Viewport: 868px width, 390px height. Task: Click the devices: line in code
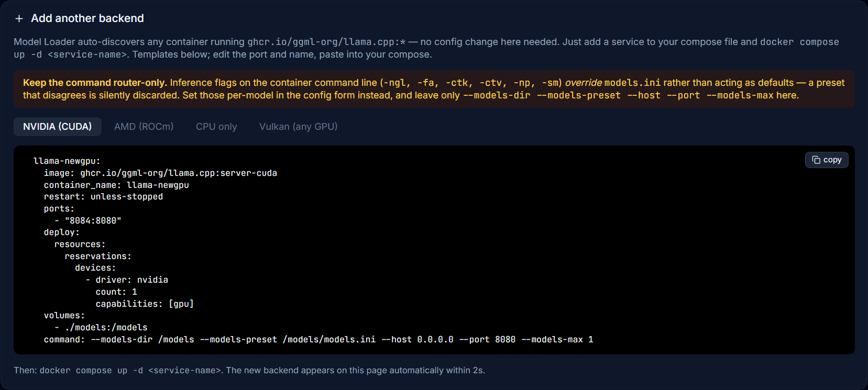[x=95, y=268]
